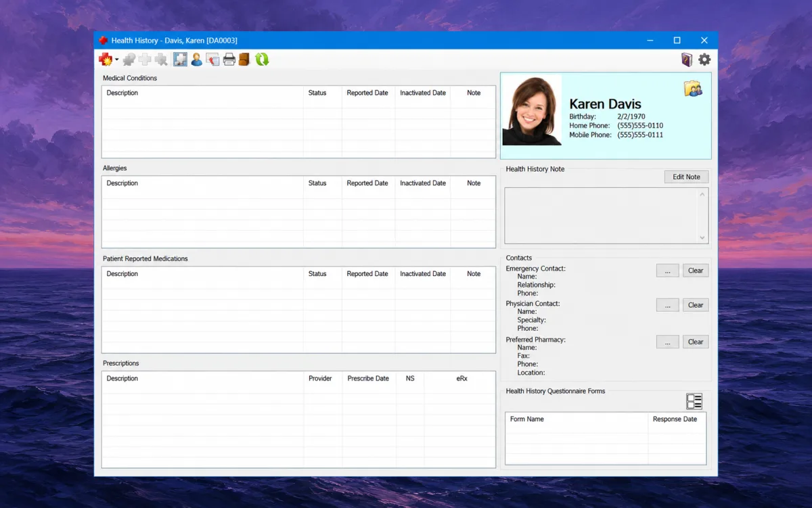Click the Karen Davis name text
This screenshot has width=812, height=508.
click(606, 104)
